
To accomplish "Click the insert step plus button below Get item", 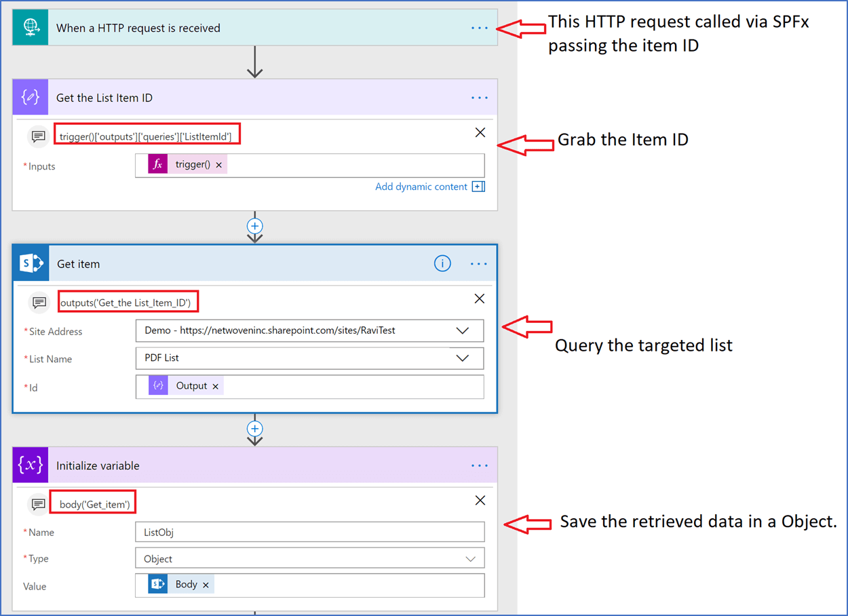I will coord(255,429).
